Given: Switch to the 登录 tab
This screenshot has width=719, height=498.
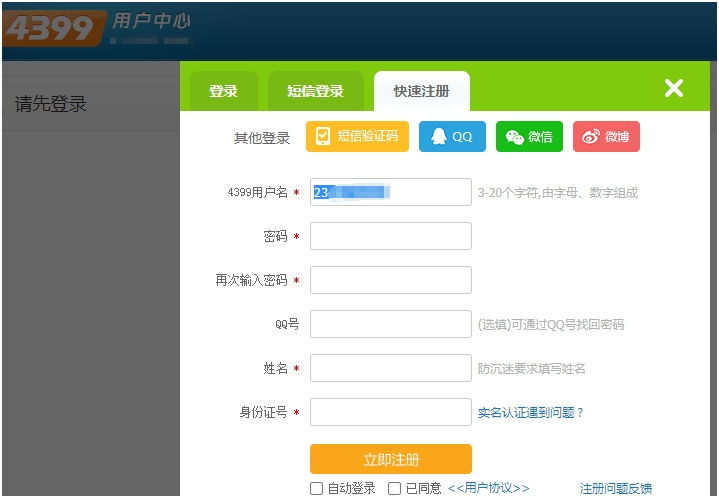Looking at the screenshot, I should pyautogui.click(x=223, y=91).
